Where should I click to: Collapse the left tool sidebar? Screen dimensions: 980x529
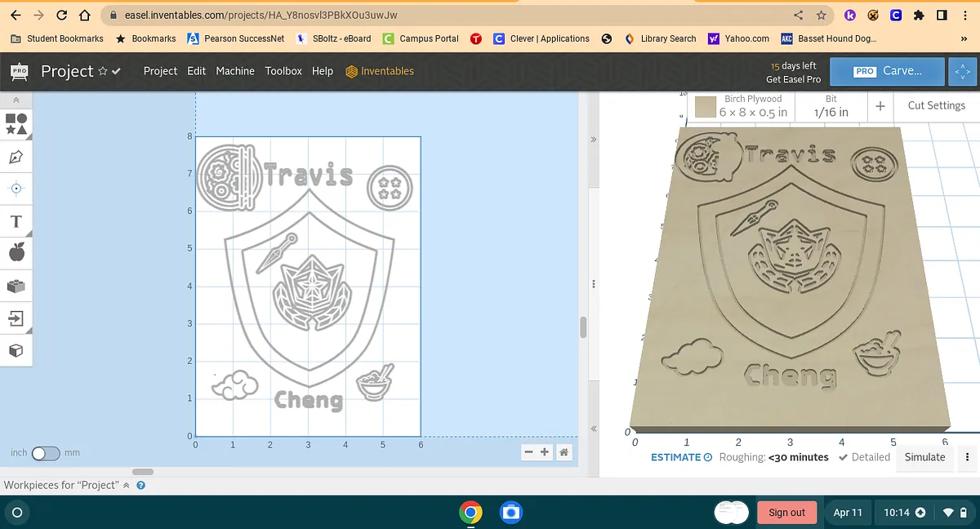16,100
